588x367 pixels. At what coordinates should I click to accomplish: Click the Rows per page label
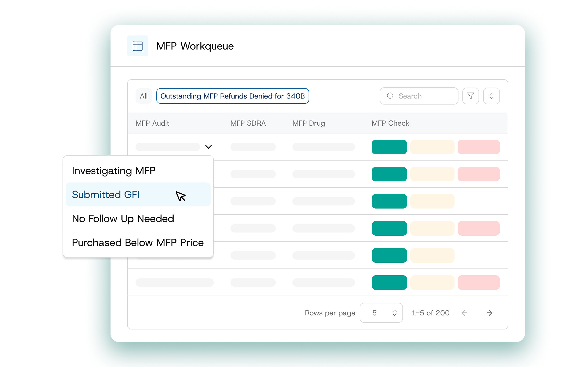[330, 313]
